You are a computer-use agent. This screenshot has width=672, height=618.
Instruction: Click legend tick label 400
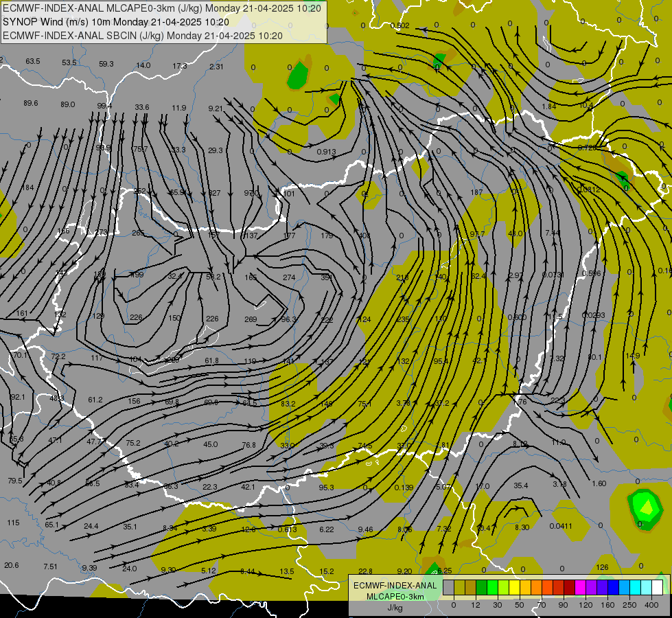point(651,605)
